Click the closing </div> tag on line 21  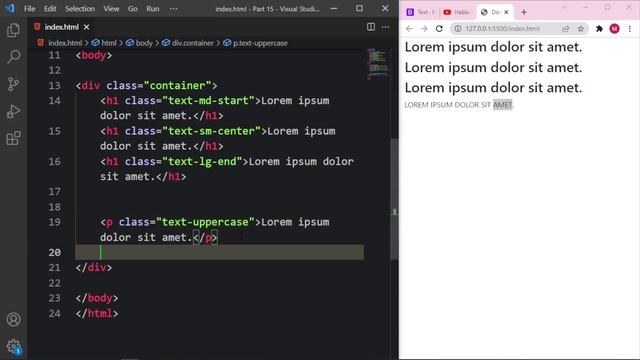pos(93,268)
